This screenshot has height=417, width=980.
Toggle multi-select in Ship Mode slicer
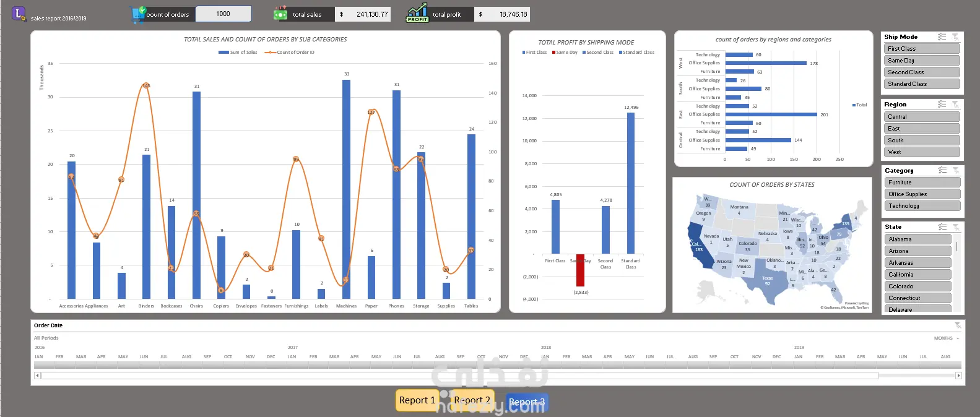pyautogui.click(x=942, y=37)
